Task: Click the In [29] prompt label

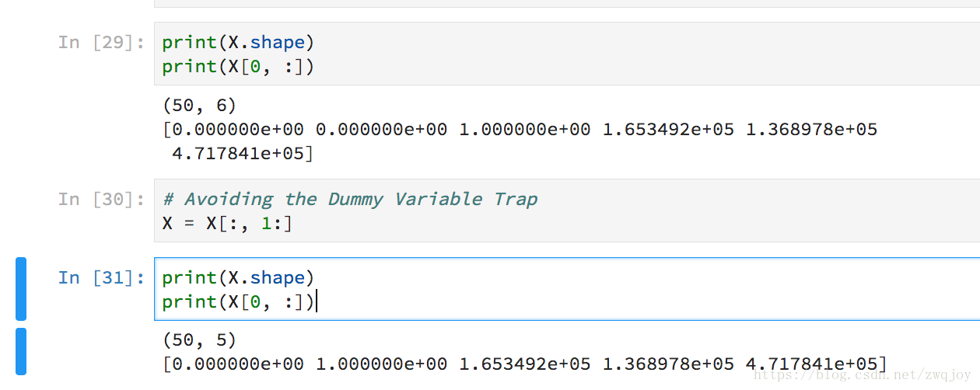Action: pyautogui.click(x=101, y=42)
